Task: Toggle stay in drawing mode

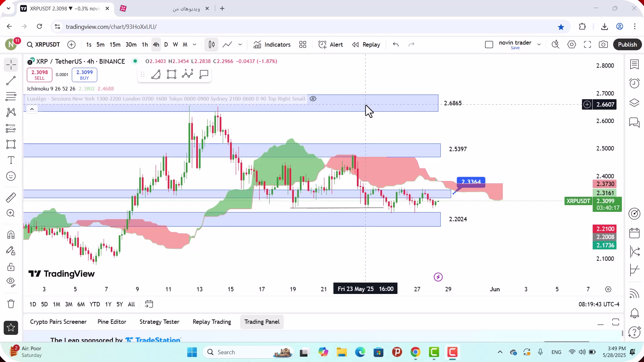Action: tap(11, 251)
